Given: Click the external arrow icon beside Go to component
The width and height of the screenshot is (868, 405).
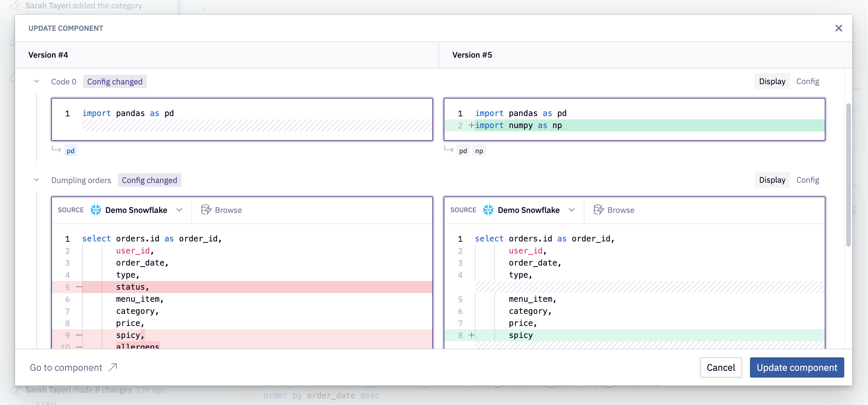Looking at the screenshot, I should click(x=113, y=367).
